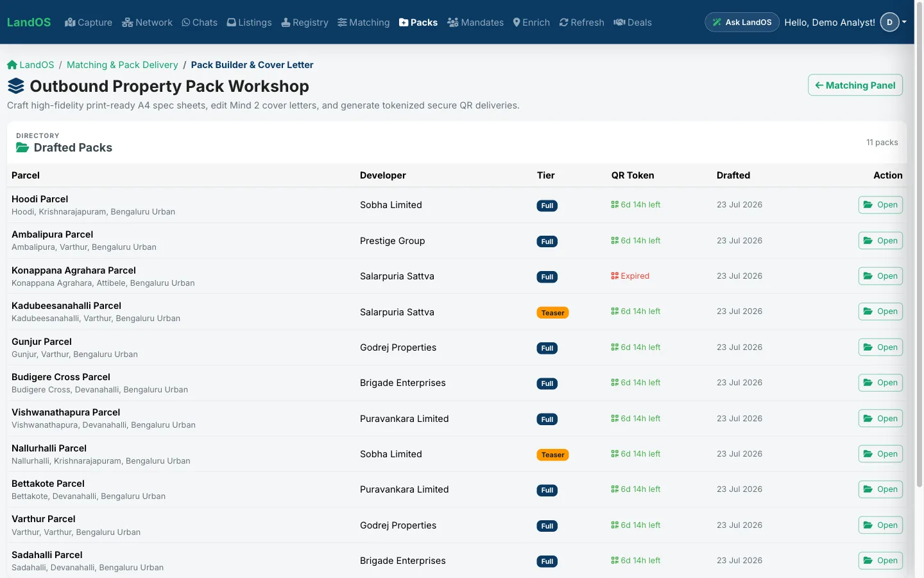924x578 pixels.
Task: Click the QR icon in Hoodi Parcel row
Action: [615, 205]
